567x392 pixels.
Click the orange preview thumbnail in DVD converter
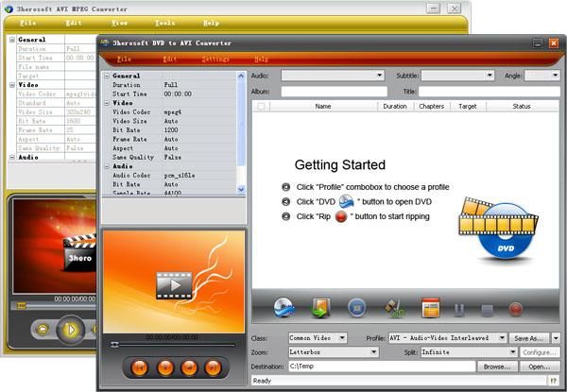[x=174, y=281]
